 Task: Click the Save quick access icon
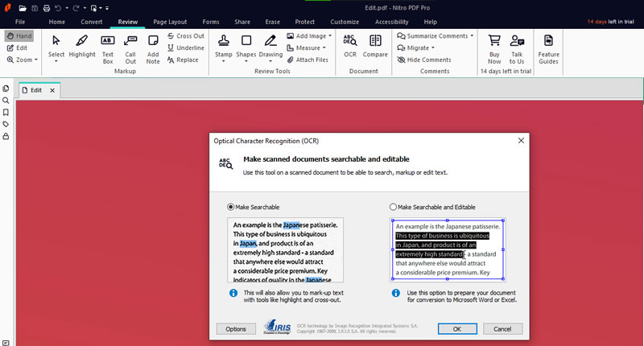(35, 8)
